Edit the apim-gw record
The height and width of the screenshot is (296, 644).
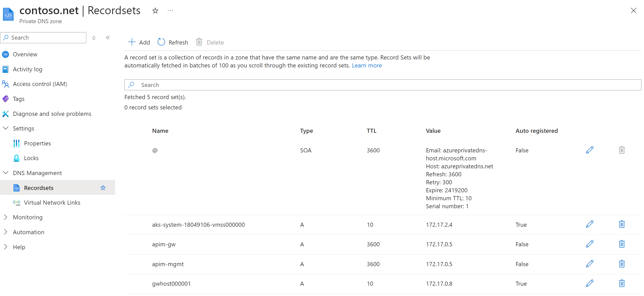pyautogui.click(x=590, y=244)
